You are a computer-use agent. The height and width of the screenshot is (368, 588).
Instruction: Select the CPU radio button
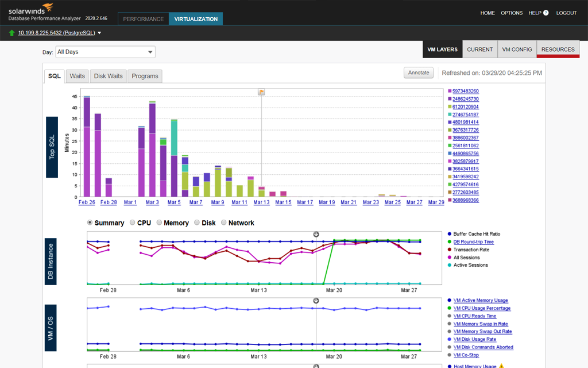coord(133,223)
